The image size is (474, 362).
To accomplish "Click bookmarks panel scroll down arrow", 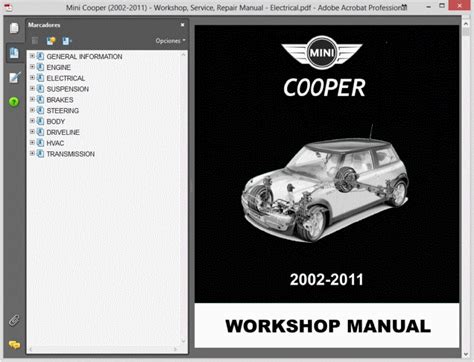I will point(183,340).
